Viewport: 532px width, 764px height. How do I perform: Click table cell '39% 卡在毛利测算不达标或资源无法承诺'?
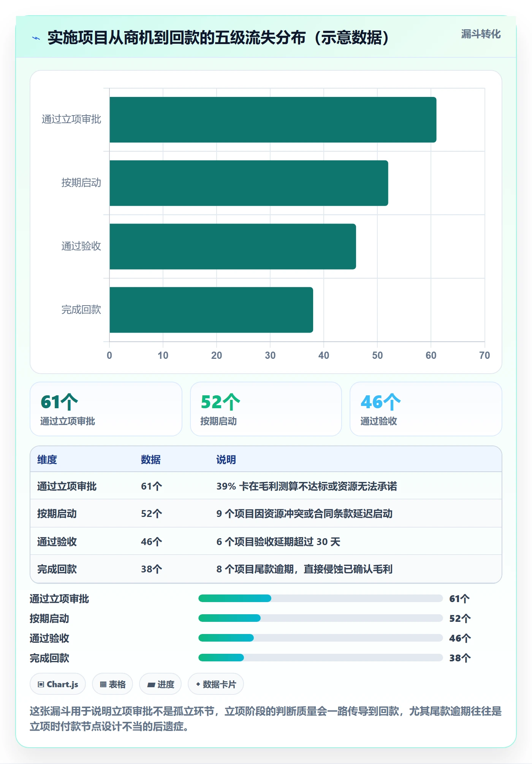(x=307, y=486)
